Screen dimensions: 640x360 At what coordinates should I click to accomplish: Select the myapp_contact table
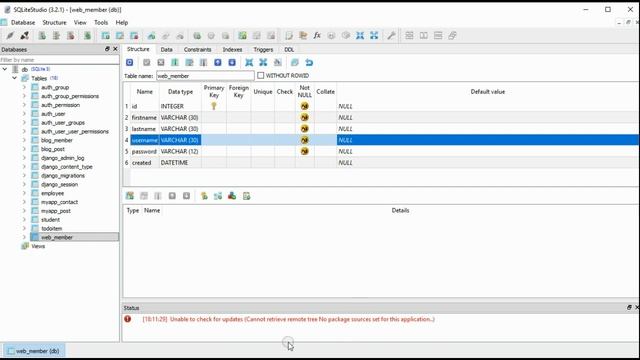pos(59,202)
